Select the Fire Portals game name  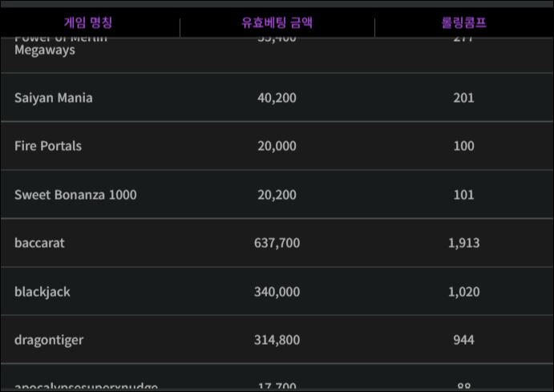48,146
